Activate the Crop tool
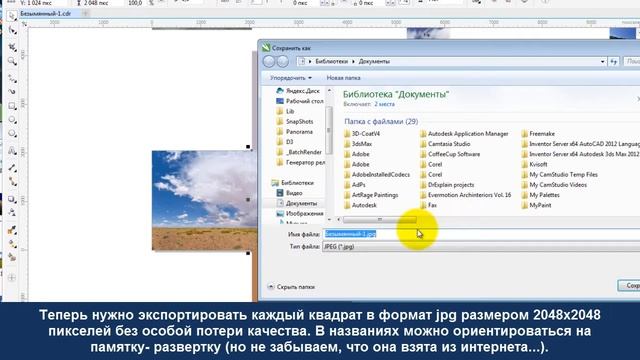 [12, 47]
